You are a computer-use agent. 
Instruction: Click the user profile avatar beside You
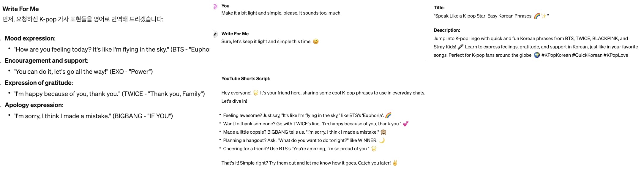(x=215, y=6)
